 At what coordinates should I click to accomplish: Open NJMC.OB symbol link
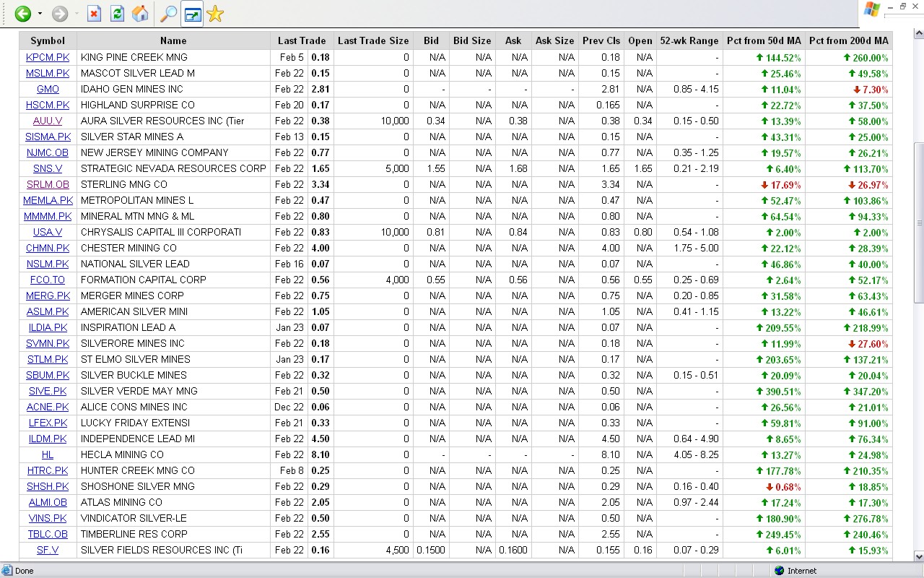point(48,152)
